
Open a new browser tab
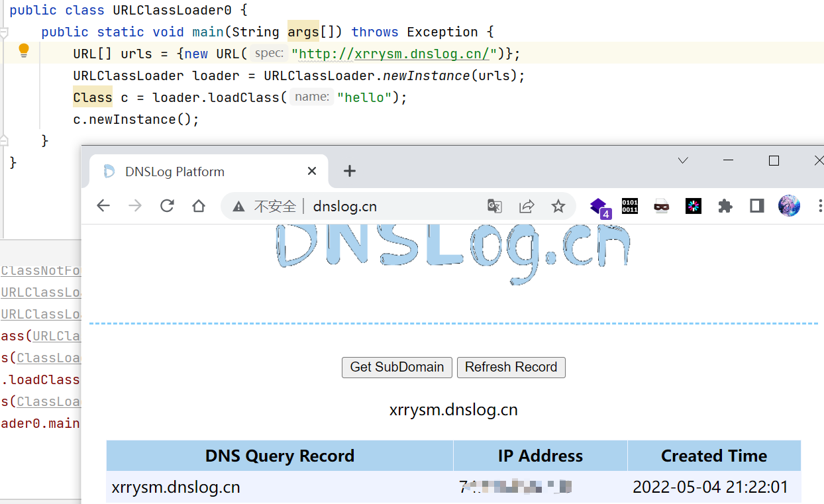[x=350, y=171]
